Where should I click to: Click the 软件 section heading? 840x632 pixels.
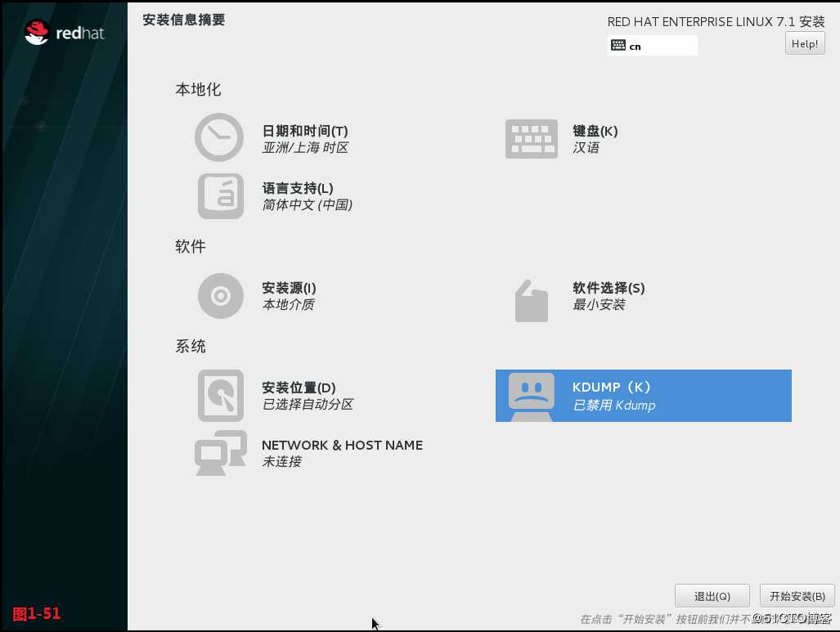point(191,246)
